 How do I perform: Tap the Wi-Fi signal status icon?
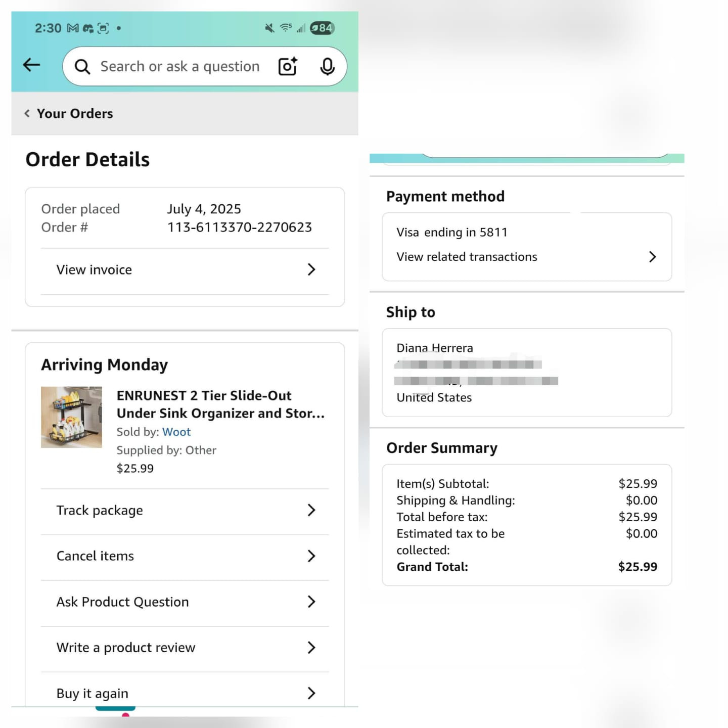286,28
